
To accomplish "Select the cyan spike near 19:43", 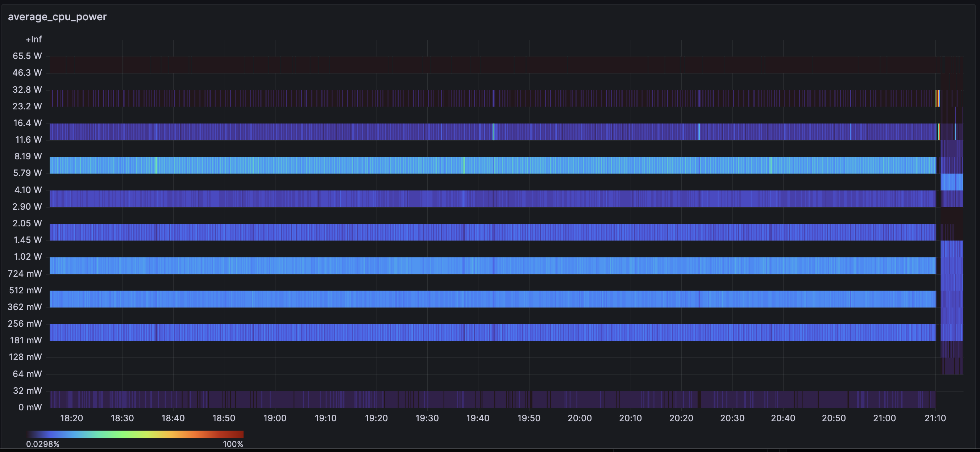I will point(494,132).
